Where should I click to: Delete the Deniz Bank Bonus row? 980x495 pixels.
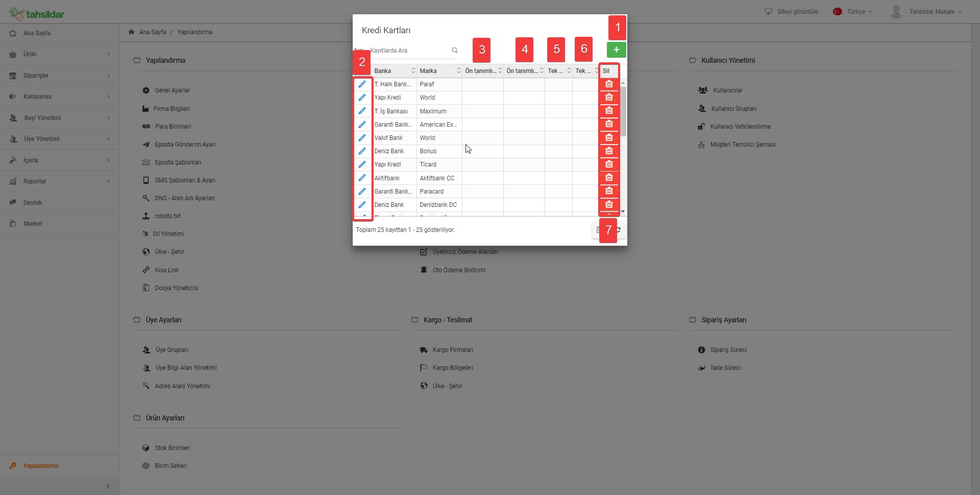[x=609, y=151]
